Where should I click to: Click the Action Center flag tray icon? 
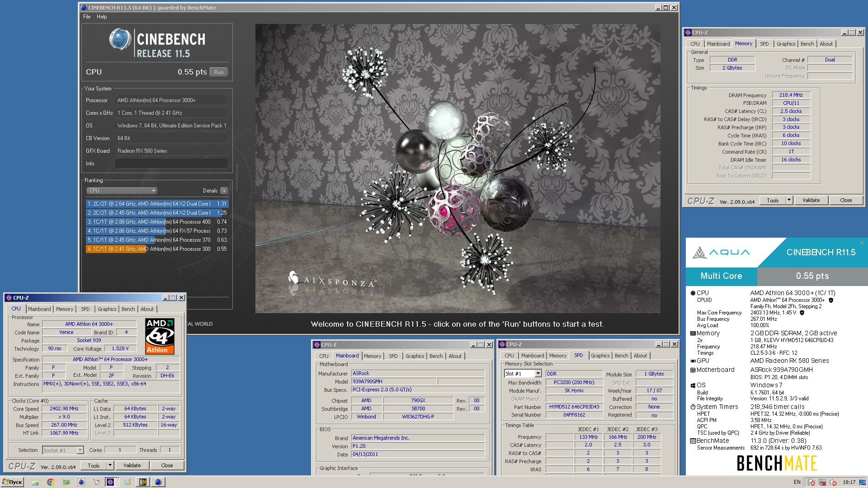pyautogui.click(x=811, y=482)
